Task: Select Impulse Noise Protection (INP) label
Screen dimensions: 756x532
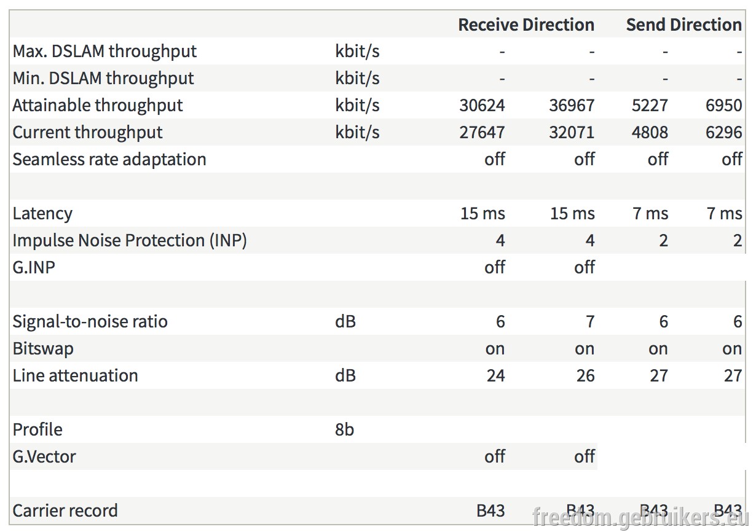Action: (130, 240)
